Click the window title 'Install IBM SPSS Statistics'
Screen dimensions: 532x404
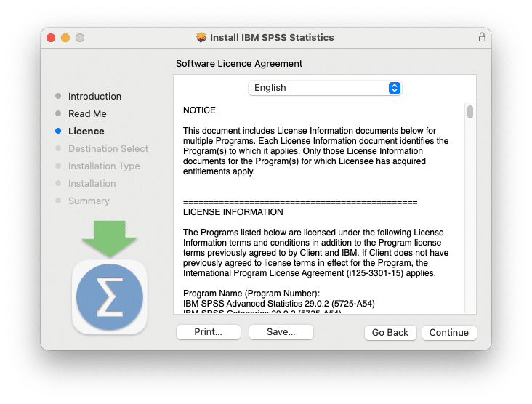click(x=272, y=37)
